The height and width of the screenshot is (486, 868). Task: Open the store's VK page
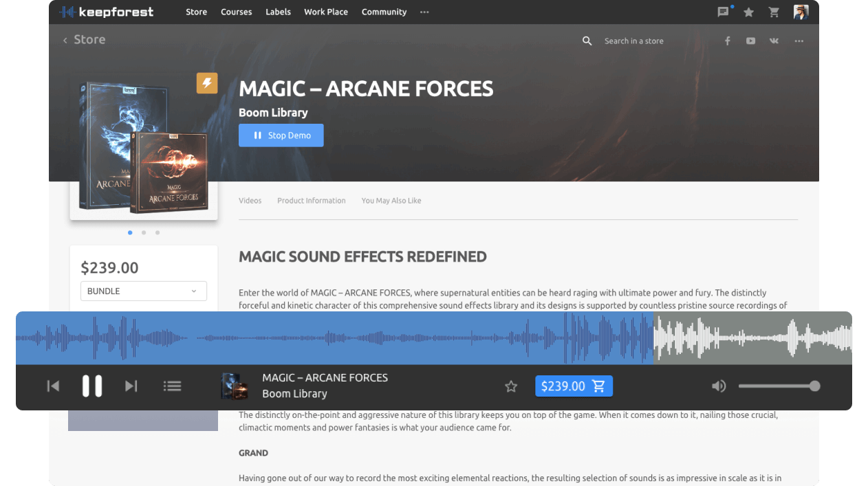pos(774,41)
